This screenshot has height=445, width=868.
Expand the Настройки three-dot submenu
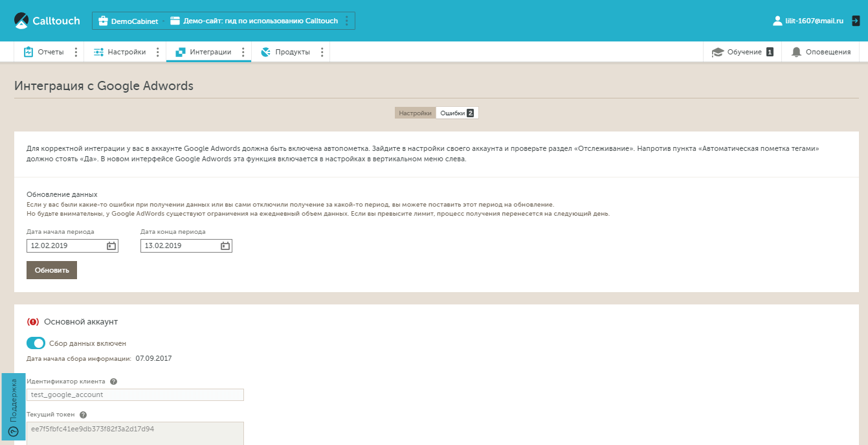pos(158,52)
